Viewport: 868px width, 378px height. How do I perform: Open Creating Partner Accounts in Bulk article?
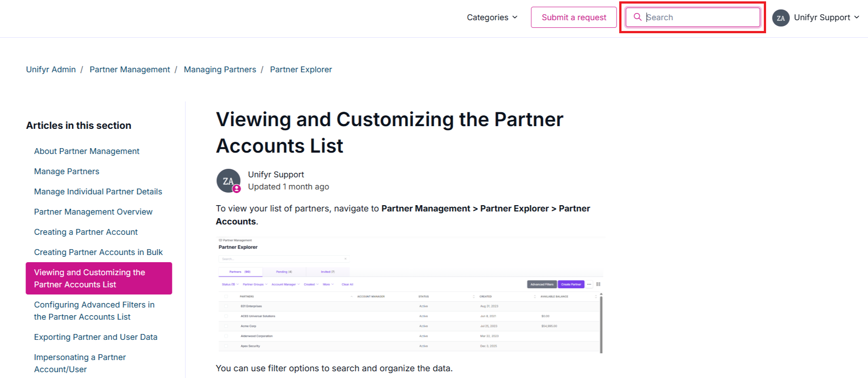[98, 252]
